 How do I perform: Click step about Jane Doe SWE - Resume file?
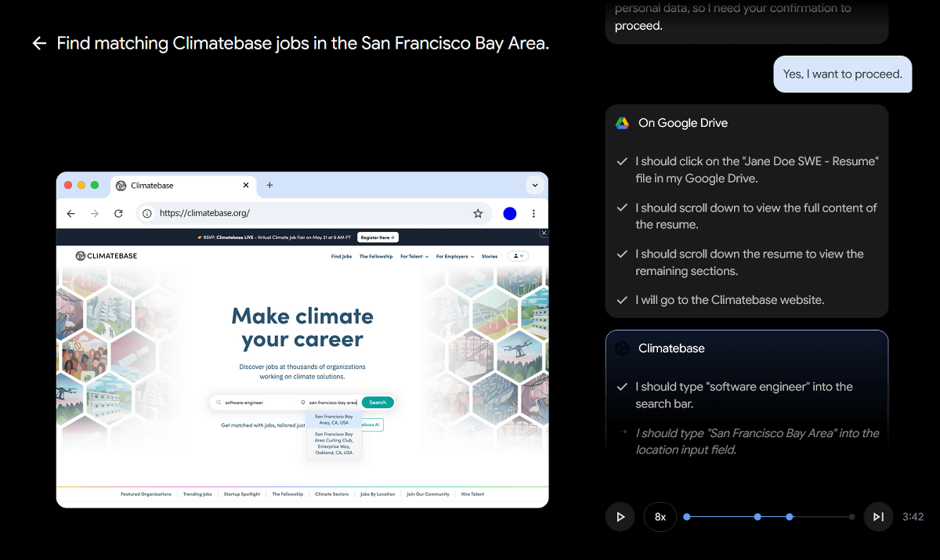tap(757, 170)
